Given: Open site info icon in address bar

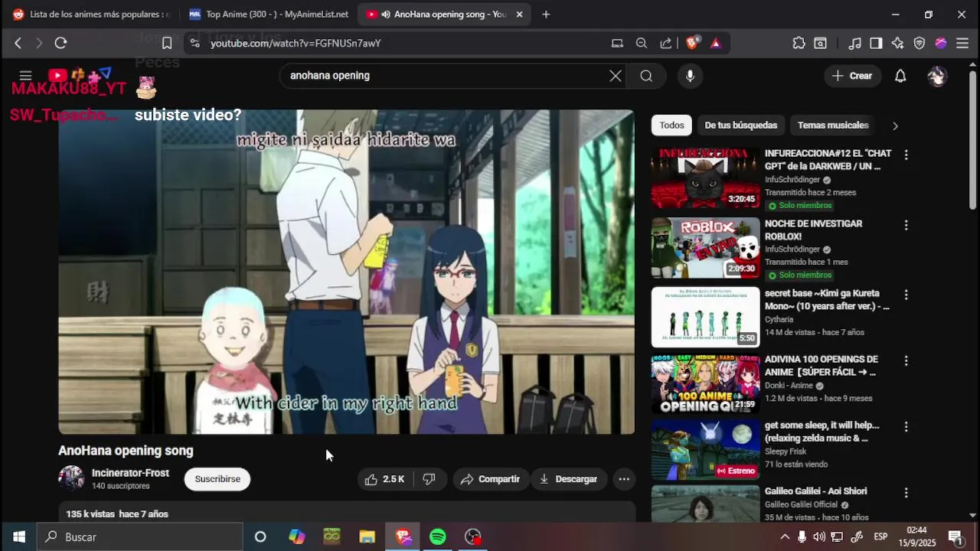Looking at the screenshot, I should pyautogui.click(x=194, y=44).
